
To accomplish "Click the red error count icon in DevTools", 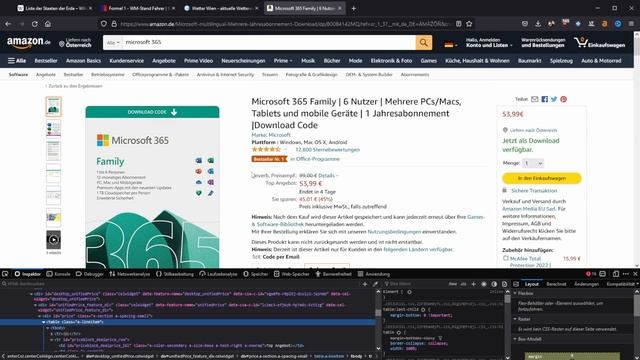I will pos(591,274).
